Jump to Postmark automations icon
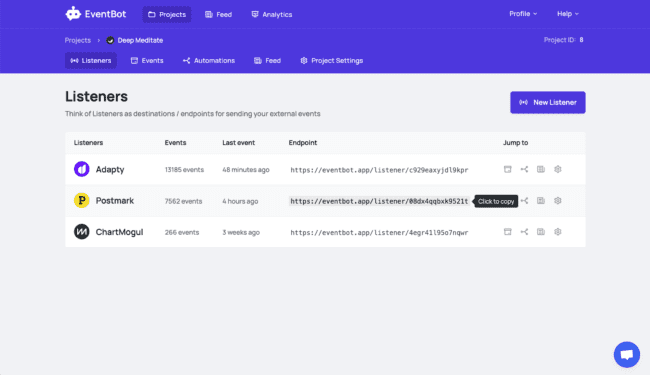Viewport: 650px width, 375px height. point(525,201)
